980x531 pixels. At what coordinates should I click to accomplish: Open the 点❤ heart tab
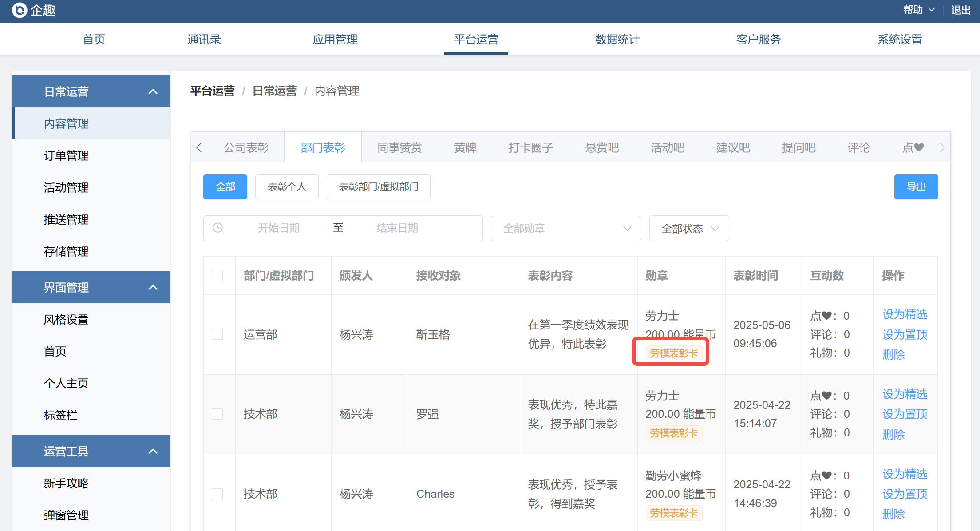(913, 147)
